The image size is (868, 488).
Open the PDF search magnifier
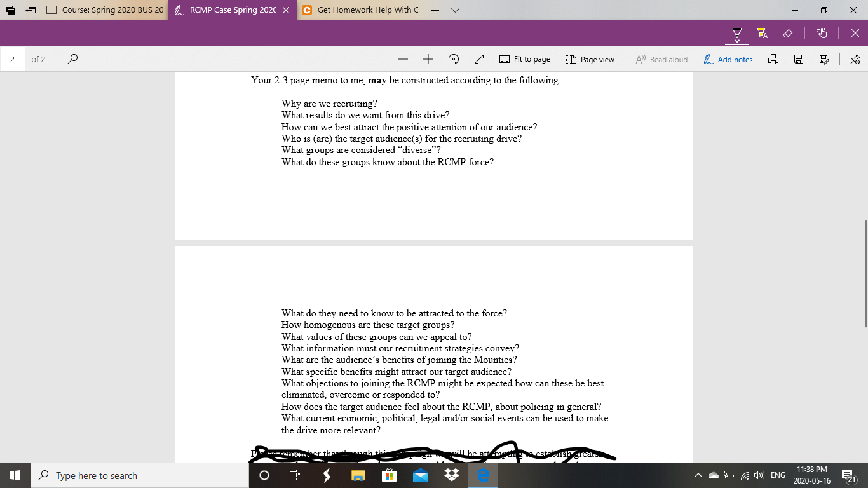72,59
